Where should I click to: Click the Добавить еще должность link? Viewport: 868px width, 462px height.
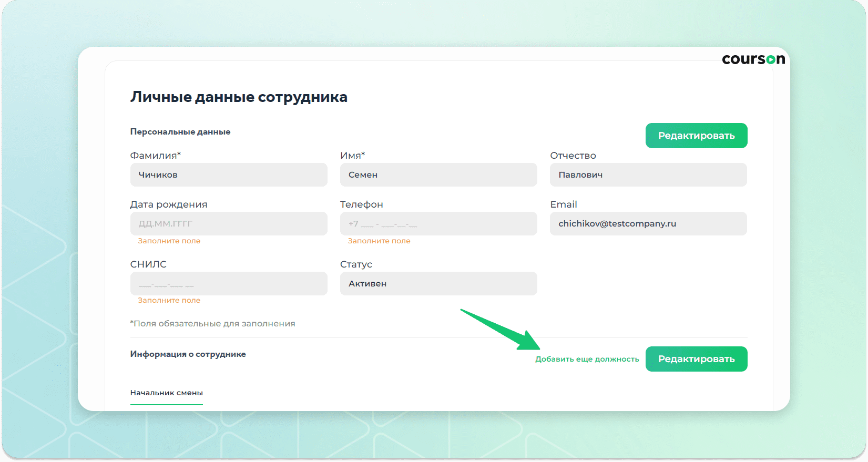587,360
